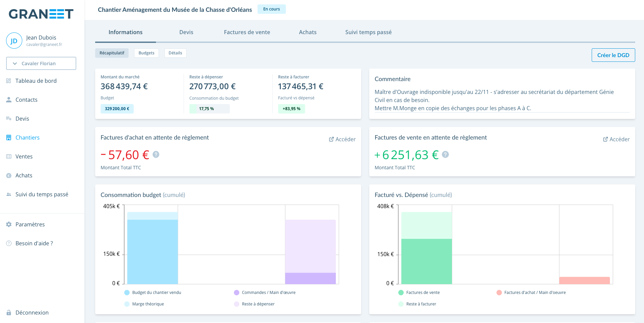Screen dimensions: 644x323
Task: Expand the Cavaler Florian account dropdown
Action: 41,64
